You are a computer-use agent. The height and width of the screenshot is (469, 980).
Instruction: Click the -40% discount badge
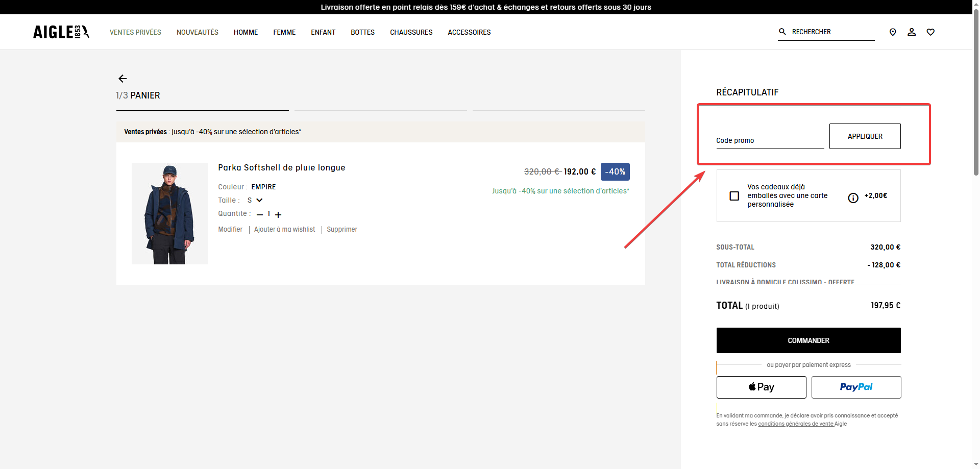(615, 172)
